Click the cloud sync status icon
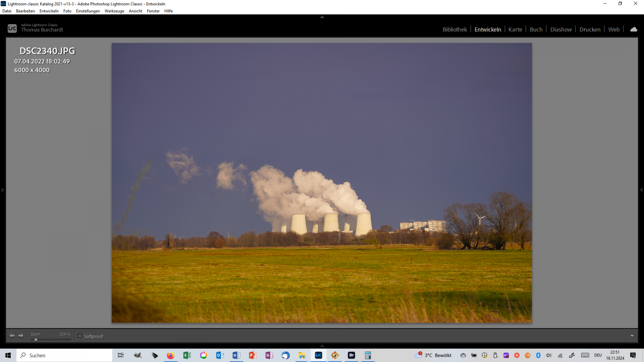644x362 pixels. [634, 29]
